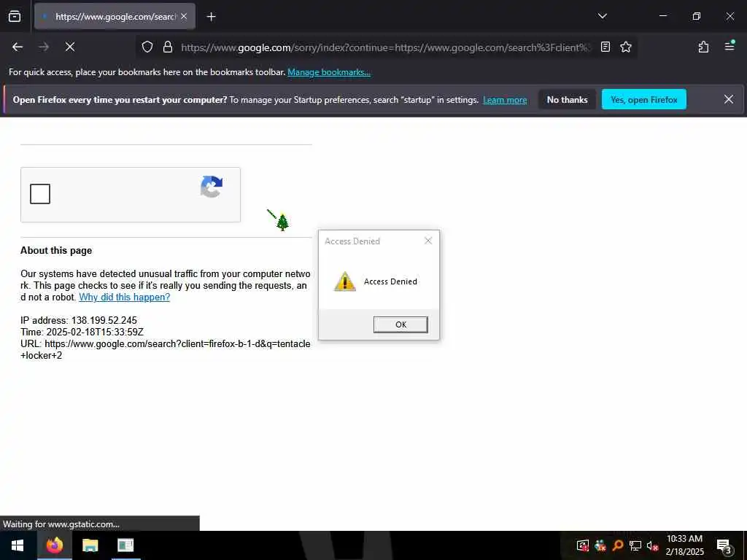The height and width of the screenshot is (560, 747).
Task: Expand the list all tabs chevron
Action: [602, 16]
